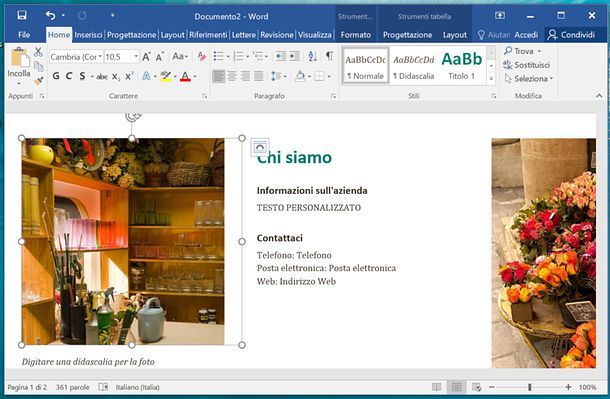Open the Riferimenti ribbon tab
The width and height of the screenshot is (610, 399).
pyautogui.click(x=208, y=35)
